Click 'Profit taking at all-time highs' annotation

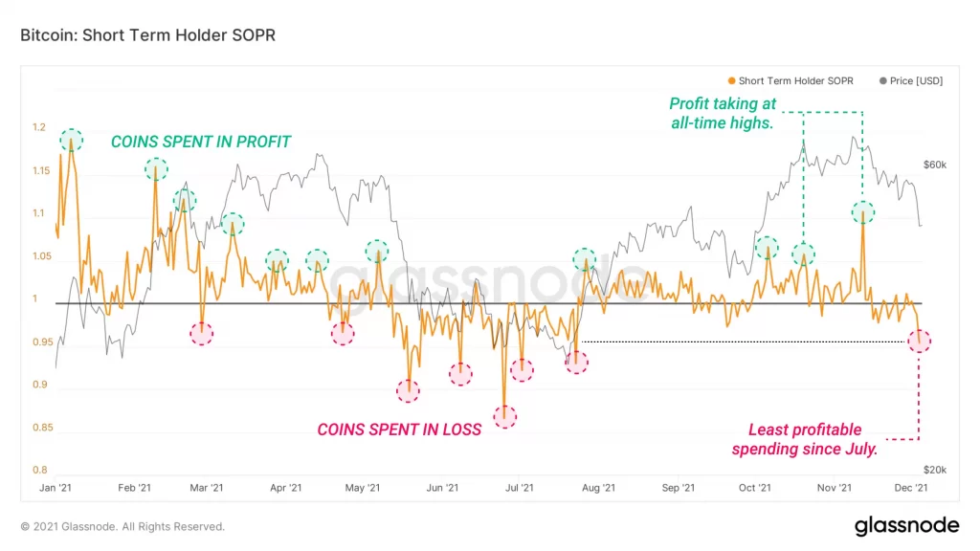(x=723, y=113)
